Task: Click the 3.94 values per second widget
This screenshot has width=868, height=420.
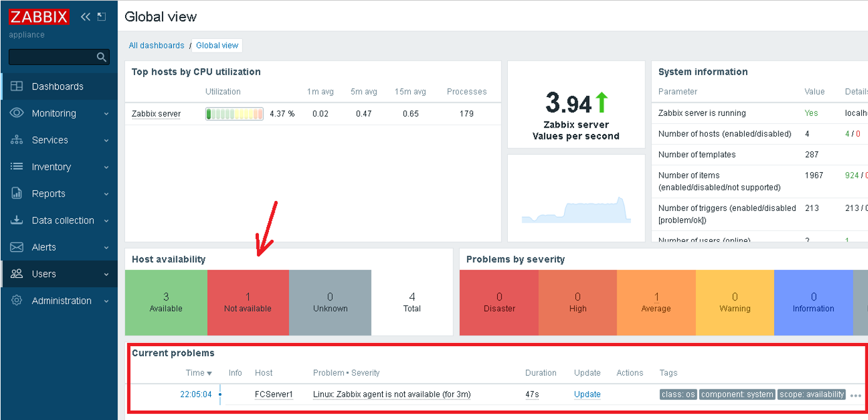Action: click(576, 105)
